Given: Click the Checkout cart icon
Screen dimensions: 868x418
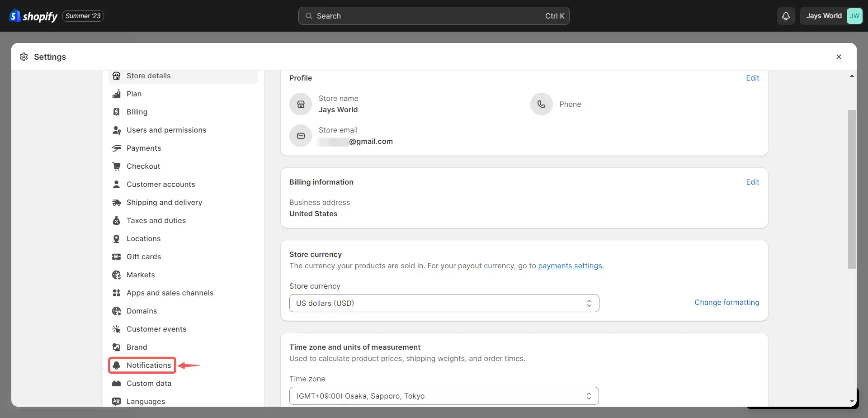Looking at the screenshot, I should tap(117, 166).
